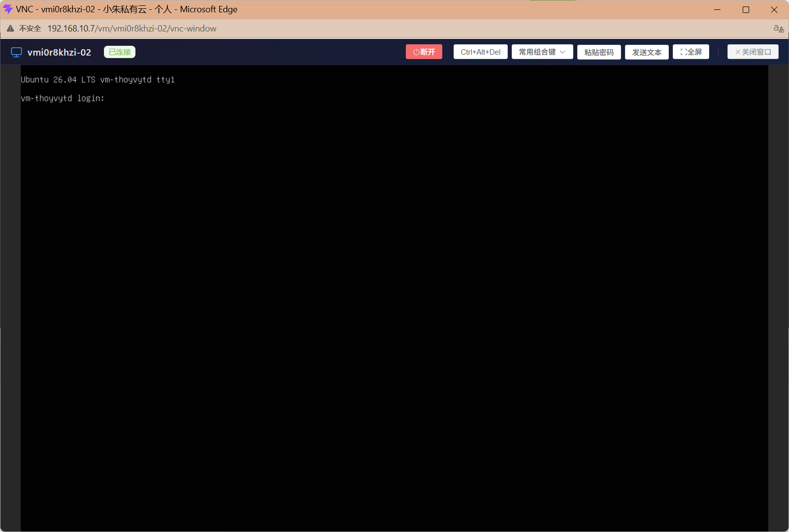The width and height of the screenshot is (789, 532).
Task: Click the 发送文本 send text button
Action: pyautogui.click(x=647, y=52)
